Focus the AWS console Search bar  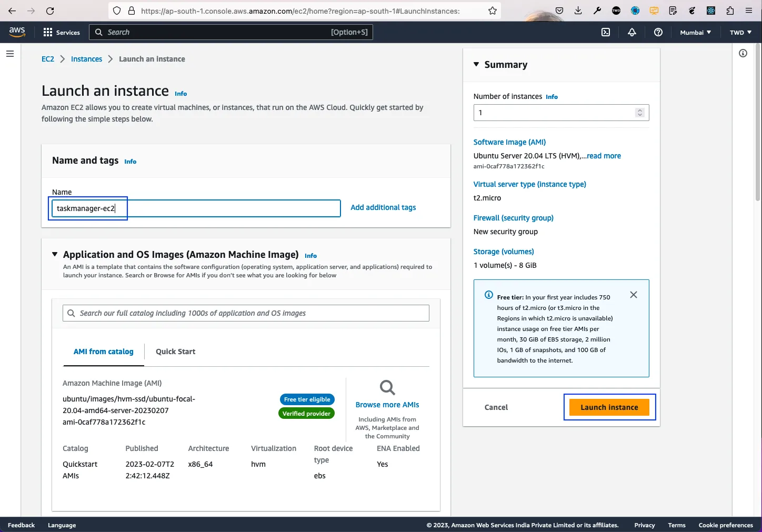pos(231,32)
